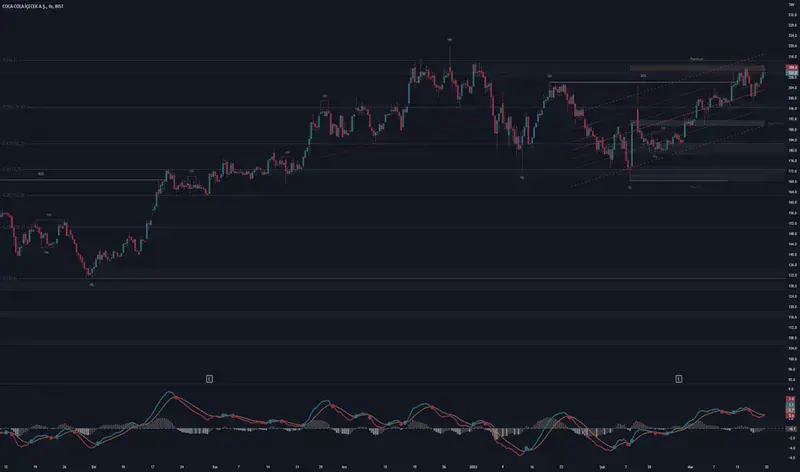This screenshot has width=800, height=472.
Task: Click the left earnings 'E' marker
Action: pos(209,379)
